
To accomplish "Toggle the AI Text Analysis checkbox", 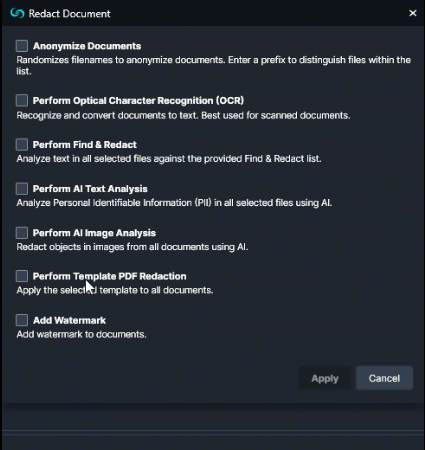I will coord(22,189).
